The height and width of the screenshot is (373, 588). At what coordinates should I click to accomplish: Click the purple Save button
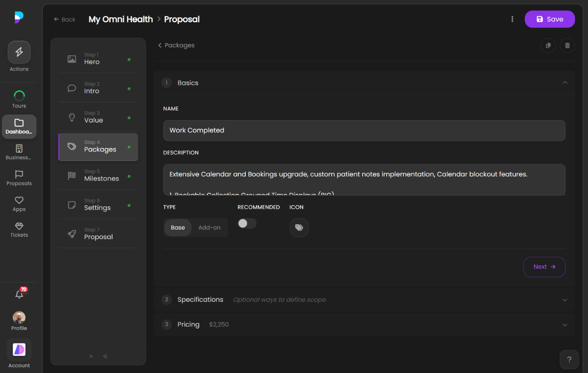549,19
